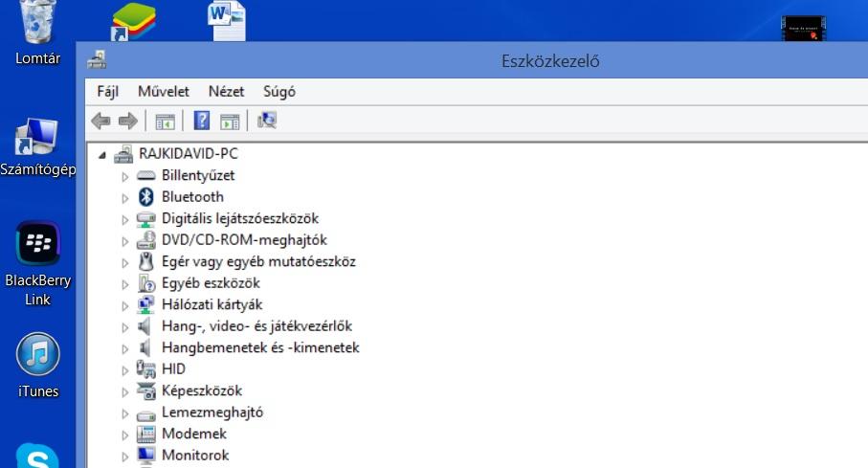This screenshot has width=868, height=468.
Task: Expand the Hálózati kártyák node
Action: (125, 305)
